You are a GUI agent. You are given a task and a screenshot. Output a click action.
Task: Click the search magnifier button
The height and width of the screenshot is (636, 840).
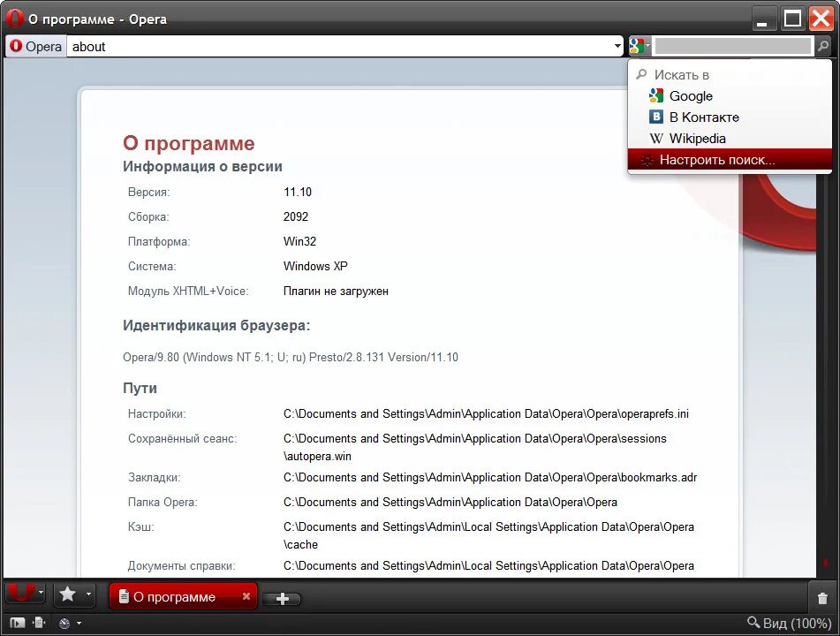point(823,47)
